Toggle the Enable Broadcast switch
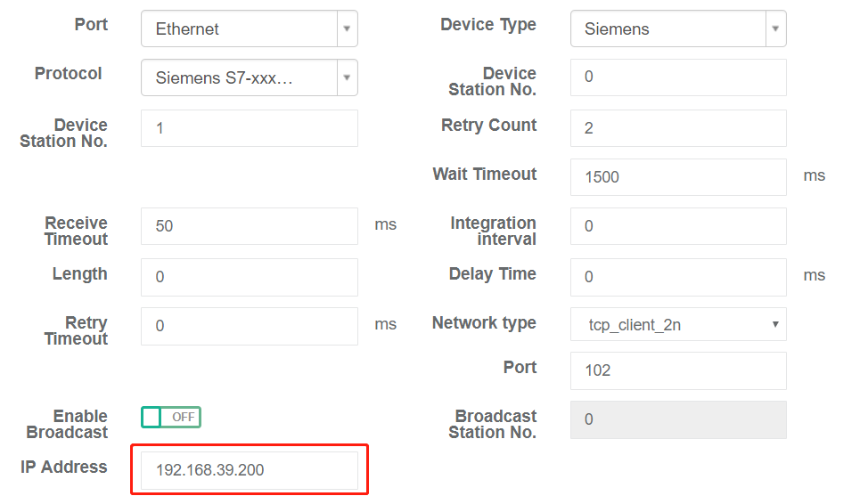This screenshot has height=496, width=868. pos(171,417)
